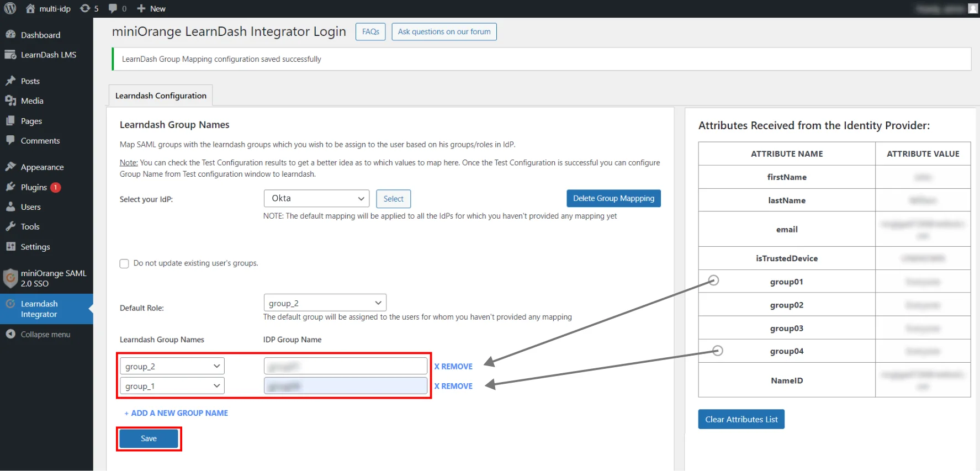Open Appearance menu item
The width and height of the screenshot is (980, 471).
pyautogui.click(x=43, y=167)
